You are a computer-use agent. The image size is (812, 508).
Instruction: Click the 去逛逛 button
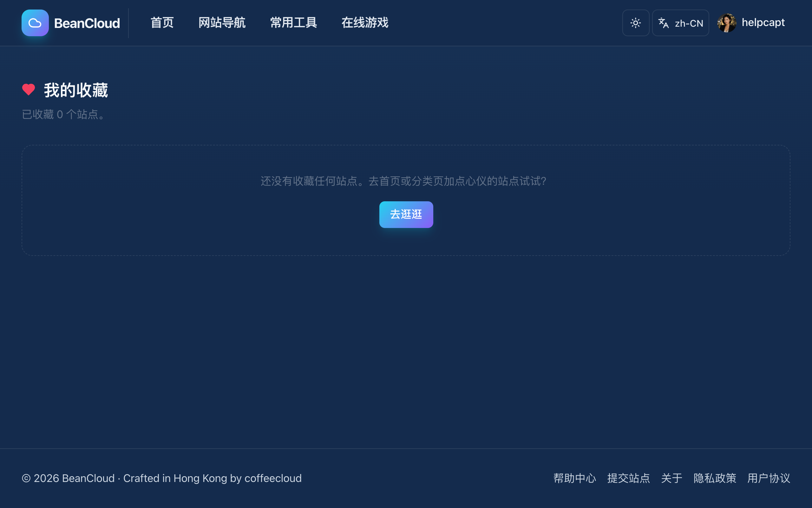coord(406,214)
